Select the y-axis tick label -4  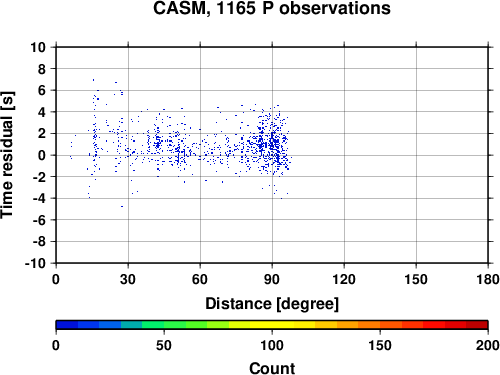pyautogui.click(x=39, y=198)
